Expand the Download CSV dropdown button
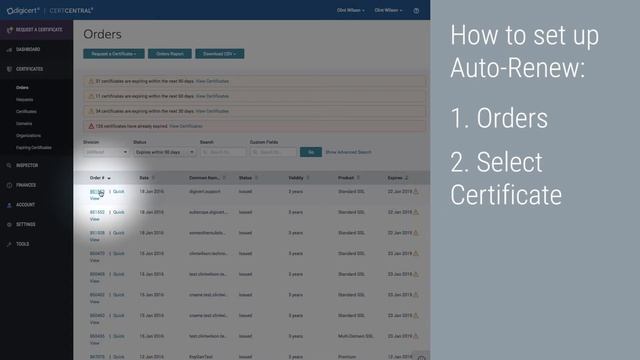640x360 pixels. 220,54
